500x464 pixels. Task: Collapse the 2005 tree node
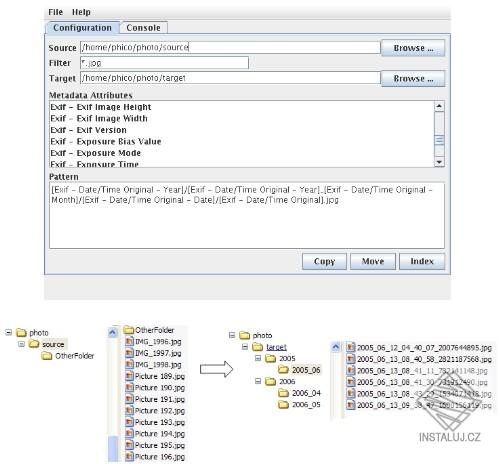coord(258,358)
